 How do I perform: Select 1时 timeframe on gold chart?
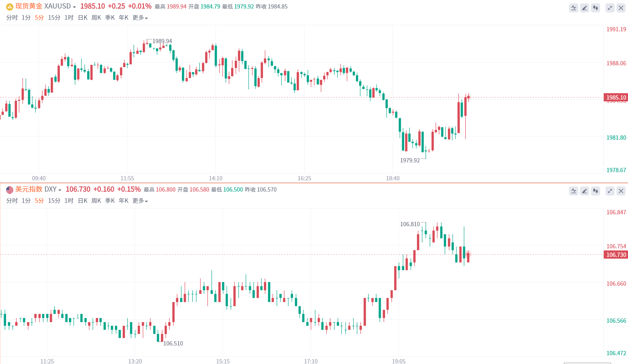(69, 18)
